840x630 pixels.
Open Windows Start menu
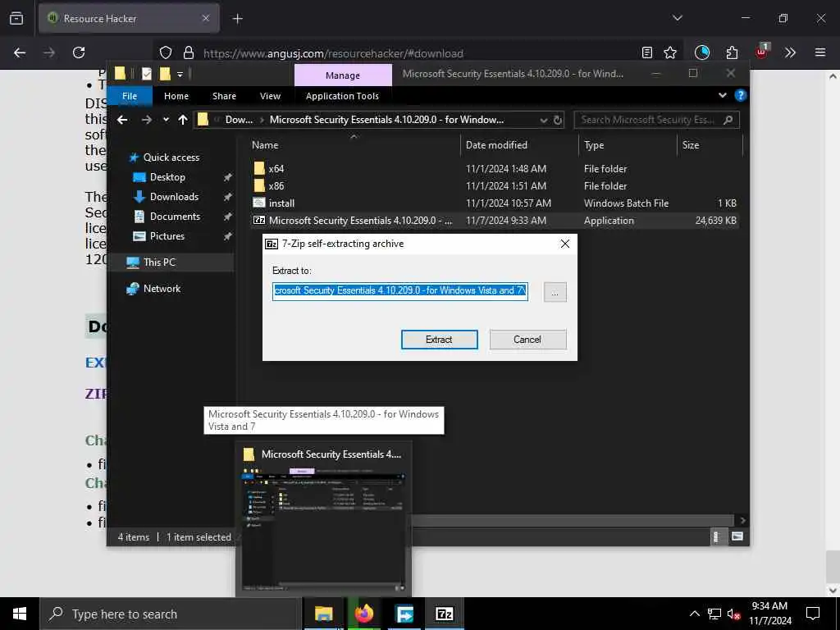click(x=20, y=614)
